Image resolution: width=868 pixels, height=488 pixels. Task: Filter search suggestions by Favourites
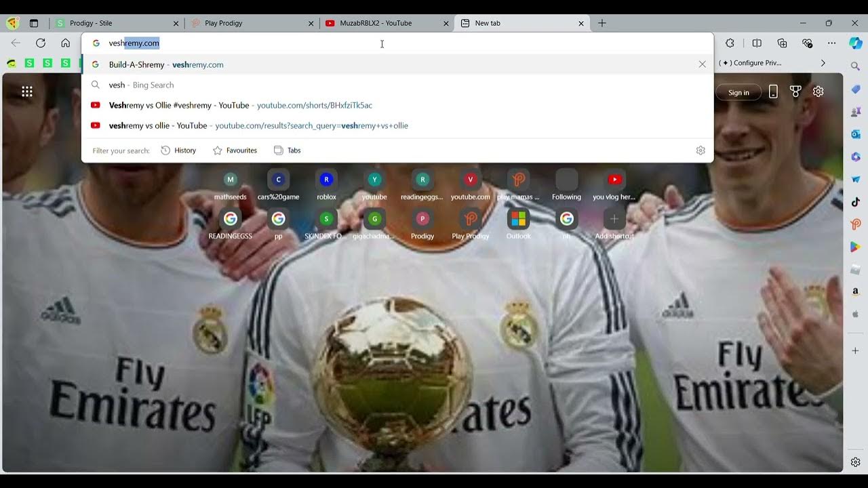pos(235,150)
